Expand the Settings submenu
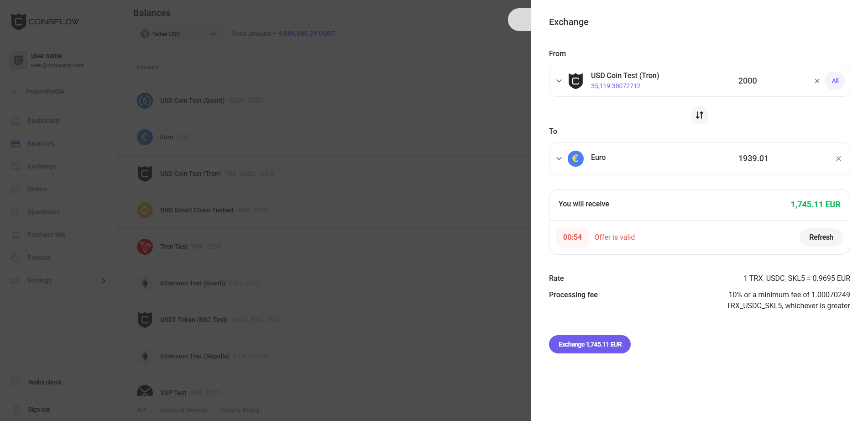Image resolution: width=868 pixels, height=421 pixels. 104,281
